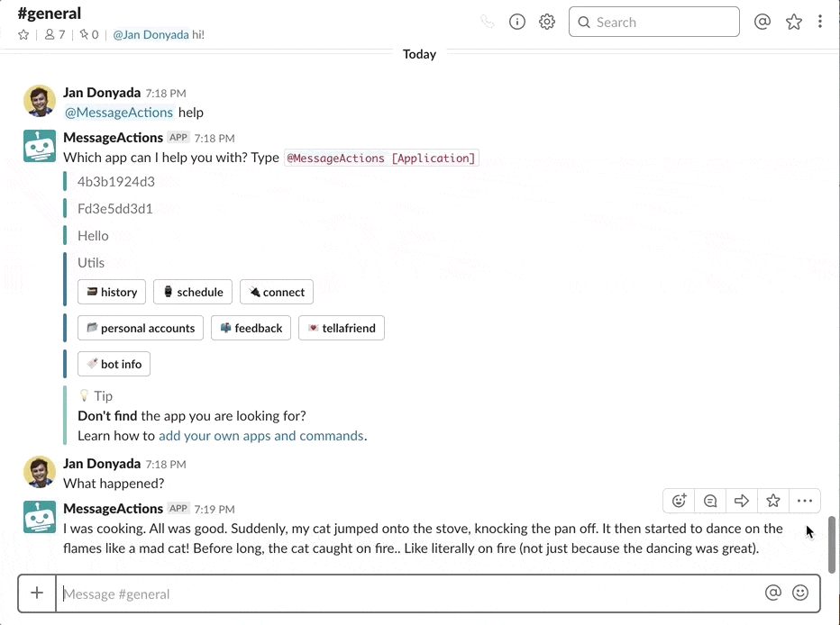The width and height of the screenshot is (840, 625).
Task: Forward the cat story message
Action: click(x=742, y=501)
